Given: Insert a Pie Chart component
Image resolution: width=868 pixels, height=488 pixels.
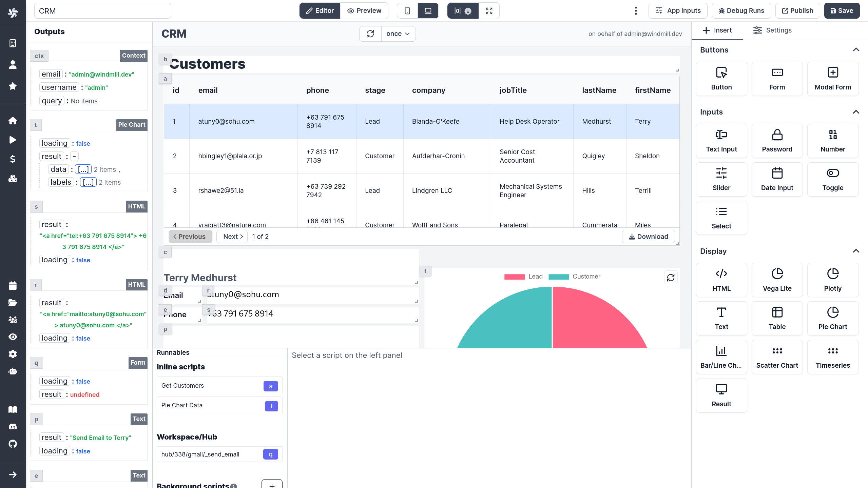Looking at the screenshot, I should pos(832,318).
